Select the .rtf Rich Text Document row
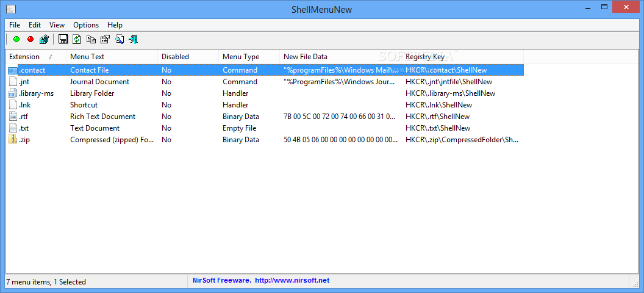644x293 pixels. tap(265, 117)
